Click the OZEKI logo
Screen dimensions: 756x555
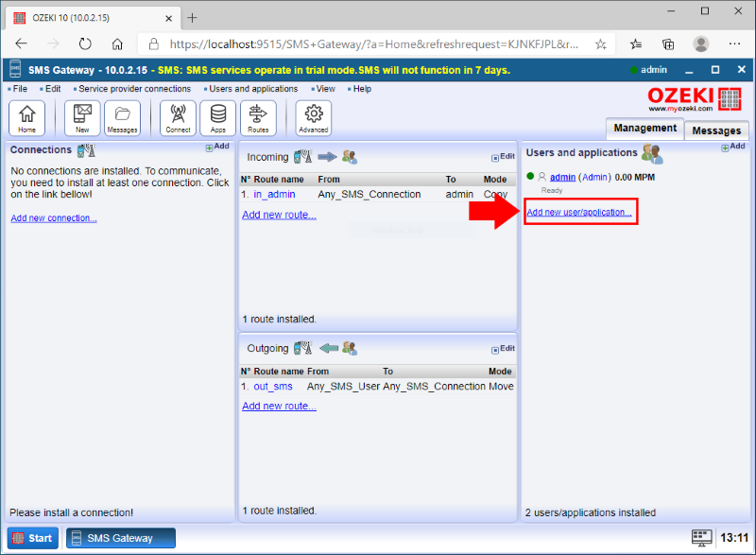695,99
